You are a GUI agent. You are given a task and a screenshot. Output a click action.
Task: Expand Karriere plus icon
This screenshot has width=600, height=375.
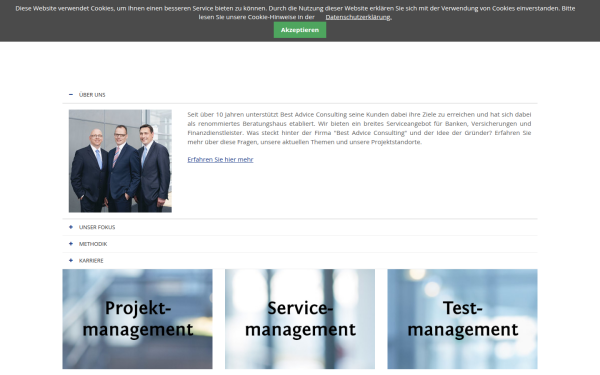tap(71, 261)
